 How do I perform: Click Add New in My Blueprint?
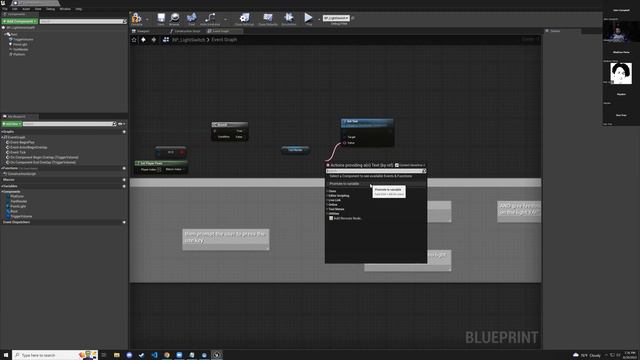11,124
